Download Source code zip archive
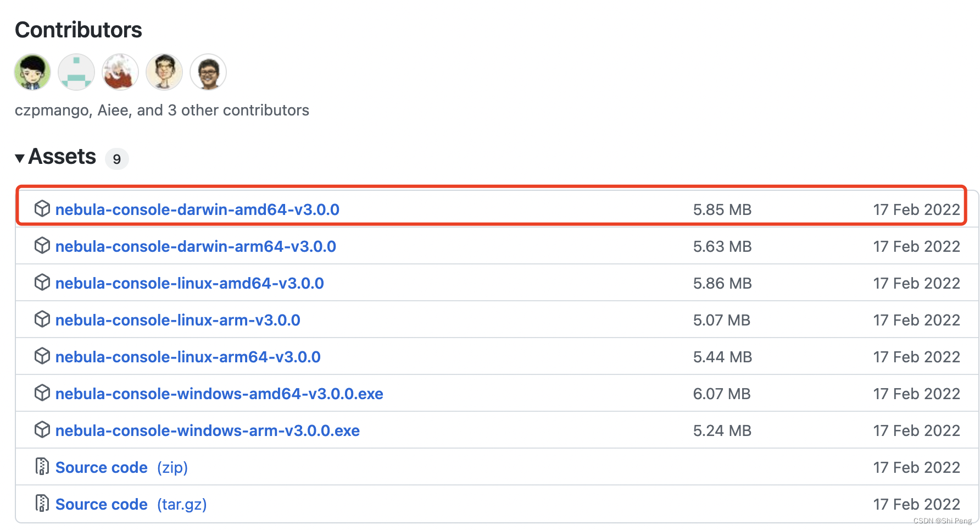The width and height of the screenshot is (980, 530). tap(121, 467)
